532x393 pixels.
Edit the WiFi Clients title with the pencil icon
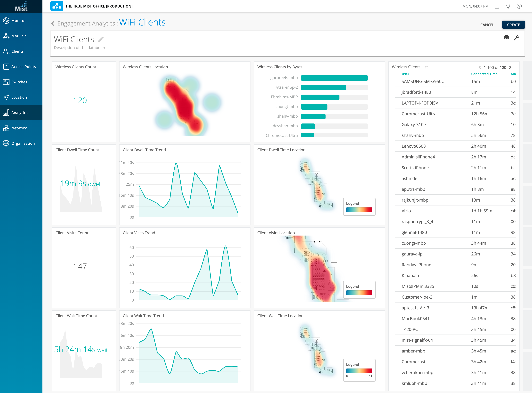101,39
